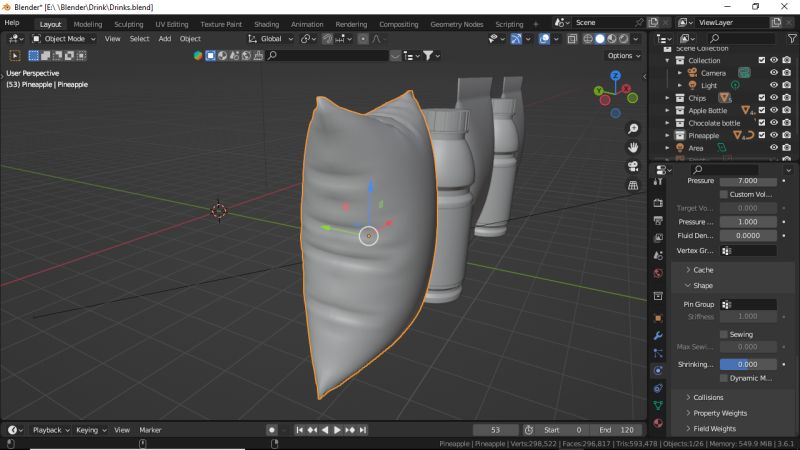This screenshot has height=450, width=800.
Task: Open the World properties tab icon
Action: click(658, 273)
